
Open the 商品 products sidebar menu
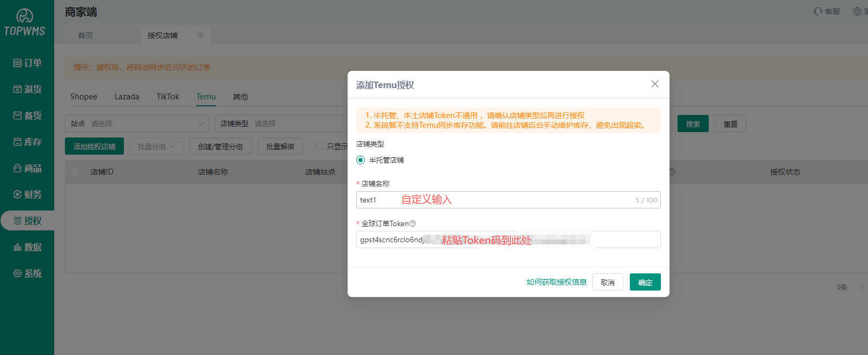click(27, 168)
